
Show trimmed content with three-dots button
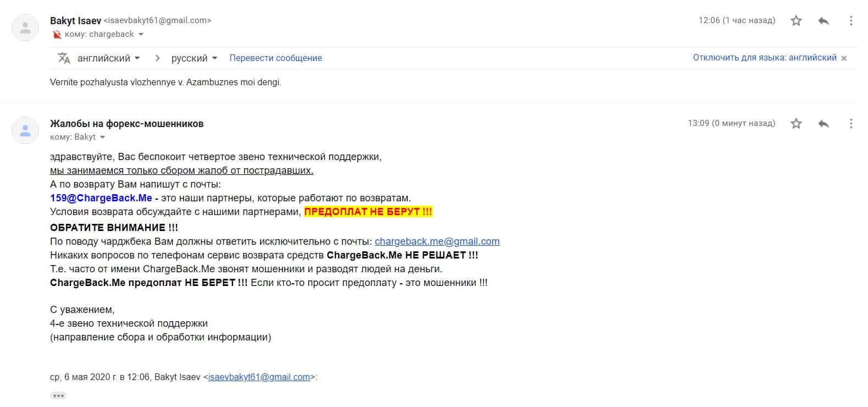[58, 395]
